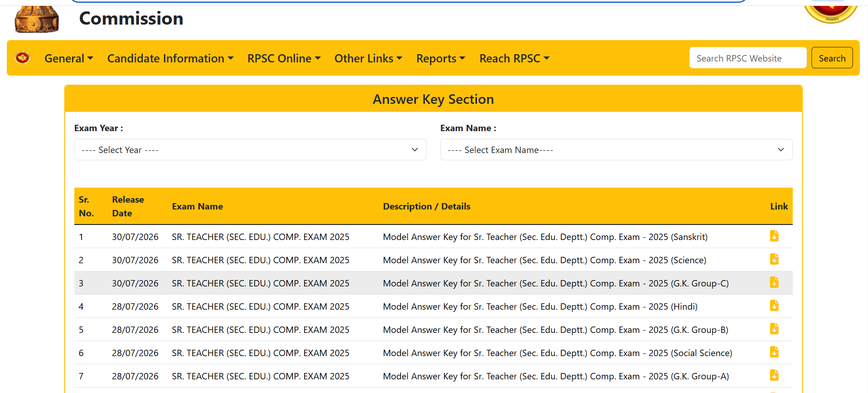Click the Answer Key Section heading
Image resolution: width=868 pixels, height=393 pixels.
click(x=434, y=99)
